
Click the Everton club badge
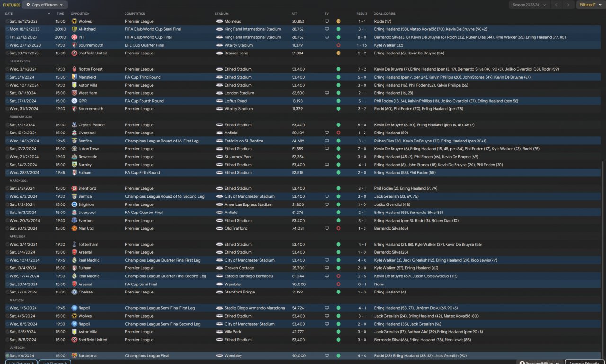(74, 221)
